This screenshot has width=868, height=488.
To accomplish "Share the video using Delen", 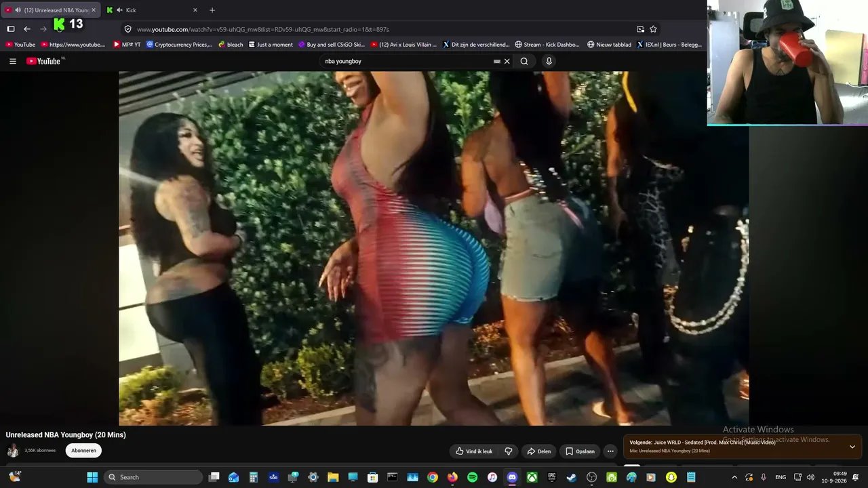I will click(x=538, y=451).
